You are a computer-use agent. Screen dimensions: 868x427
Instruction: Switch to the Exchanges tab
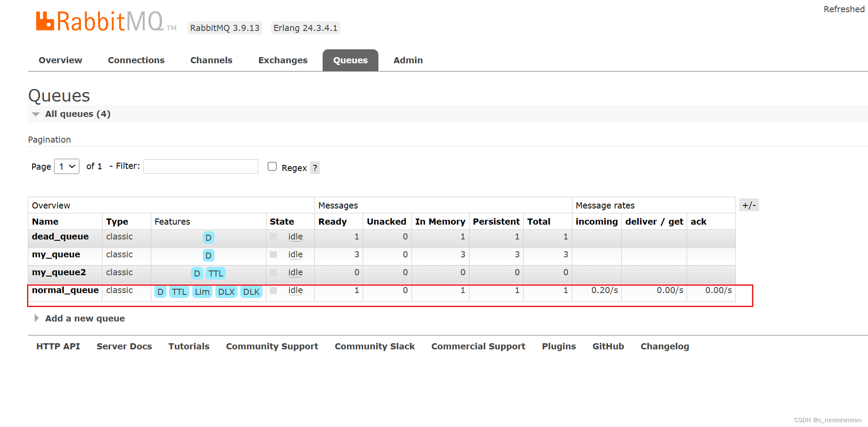(x=283, y=60)
